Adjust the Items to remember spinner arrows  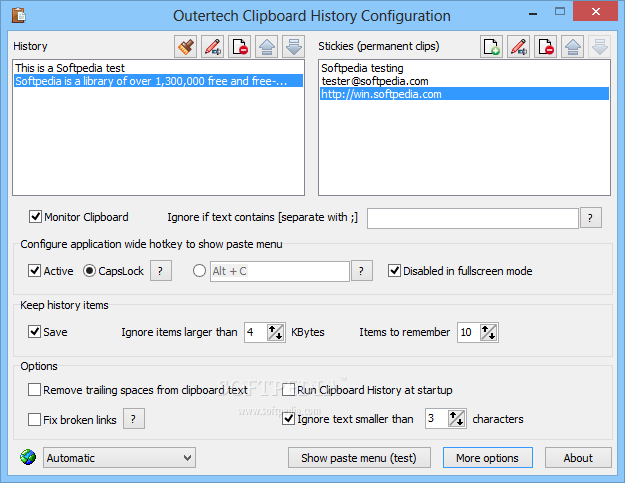489,332
